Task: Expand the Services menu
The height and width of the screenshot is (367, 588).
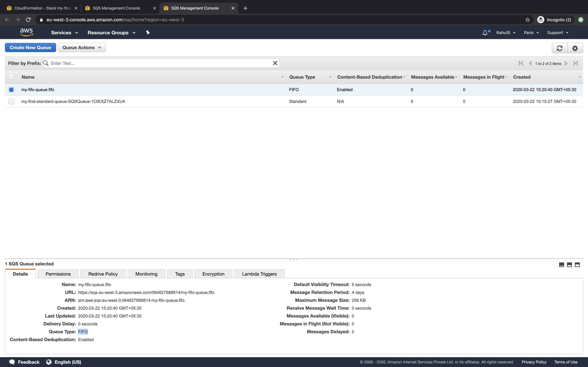Action: (64, 33)
